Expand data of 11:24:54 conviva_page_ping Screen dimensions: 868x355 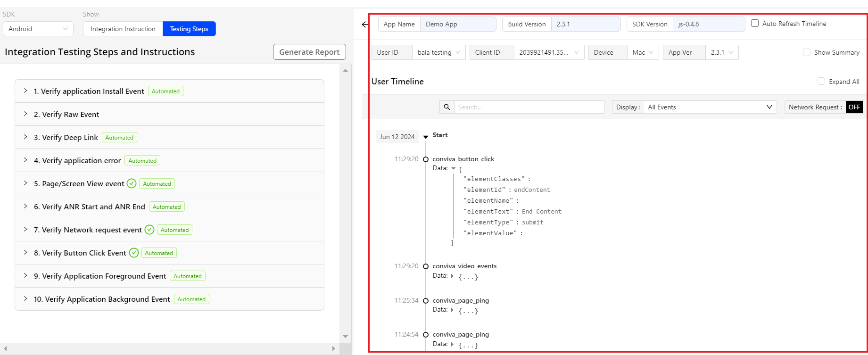452,344
